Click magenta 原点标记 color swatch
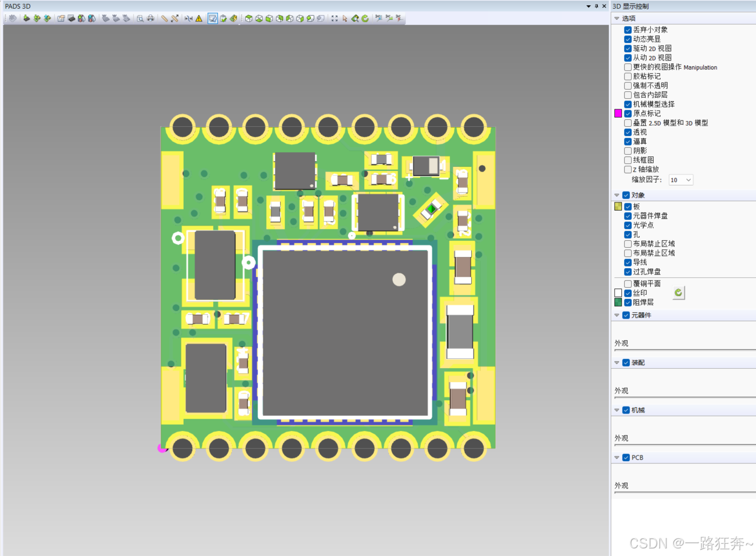 [618, 113]
